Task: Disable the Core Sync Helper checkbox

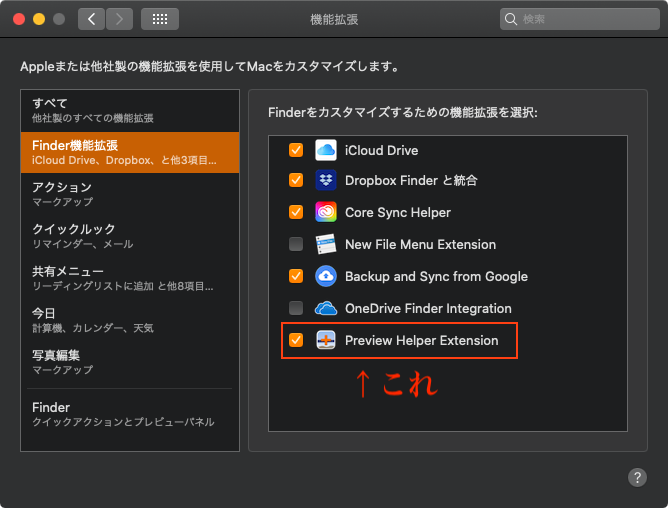Action: click(x=296, y=212)
